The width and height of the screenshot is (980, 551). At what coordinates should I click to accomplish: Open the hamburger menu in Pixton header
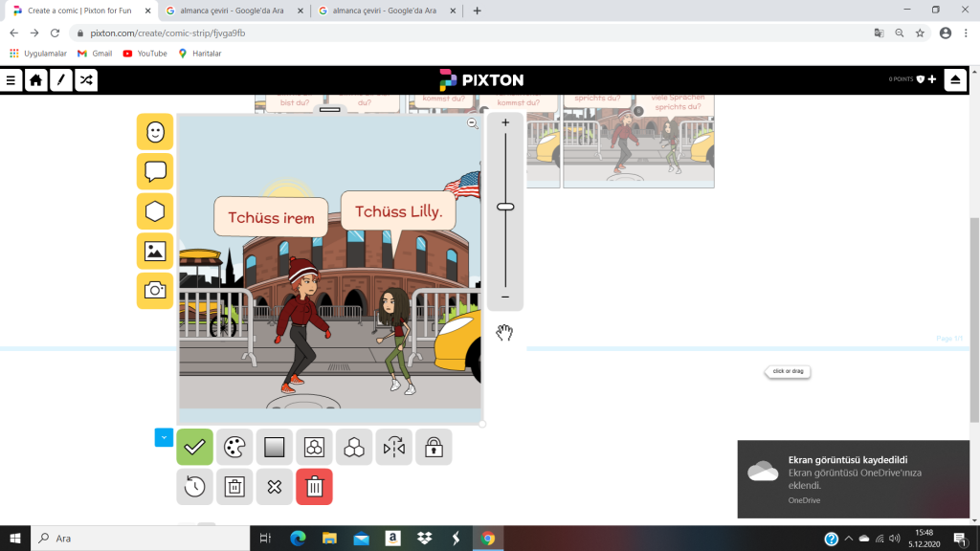click(11, 80)
